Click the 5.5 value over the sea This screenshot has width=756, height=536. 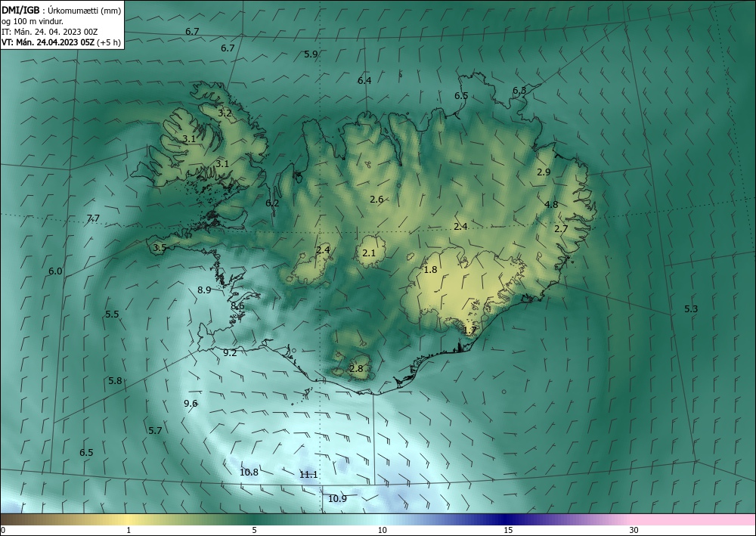(112, 314)
